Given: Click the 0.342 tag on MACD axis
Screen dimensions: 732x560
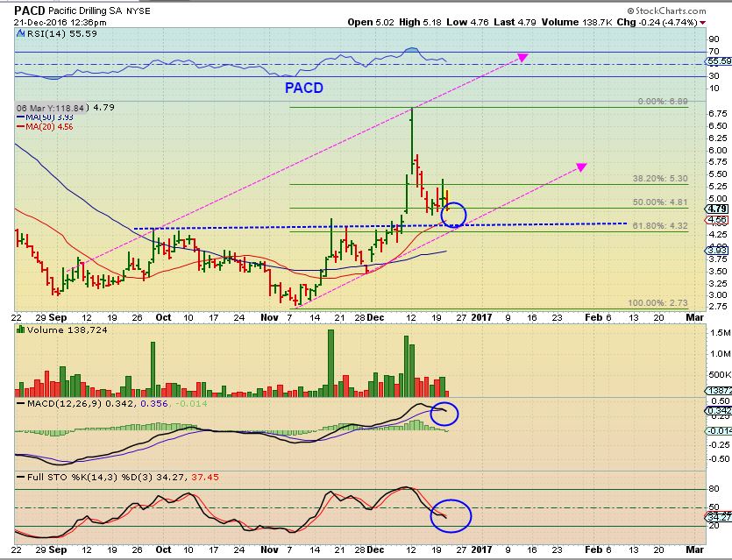Looking at the screenshot, I should [719, 411].
